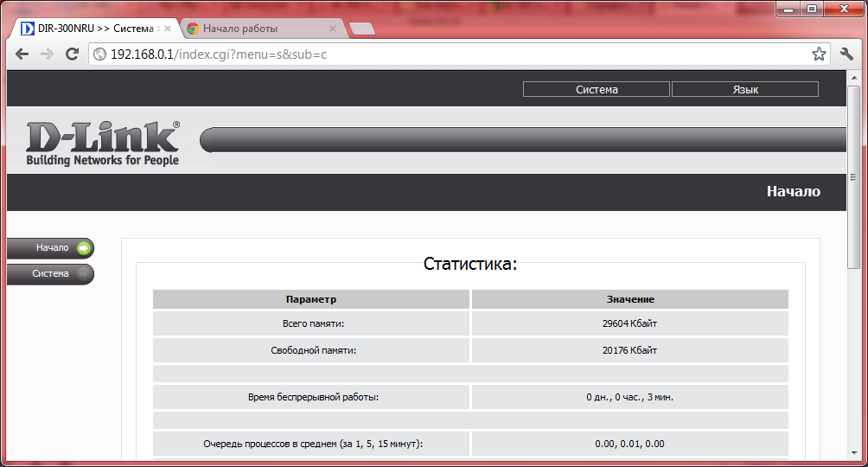Open a new browser tab
Viewport: 868px width, 467px height.
click(362, 29)
